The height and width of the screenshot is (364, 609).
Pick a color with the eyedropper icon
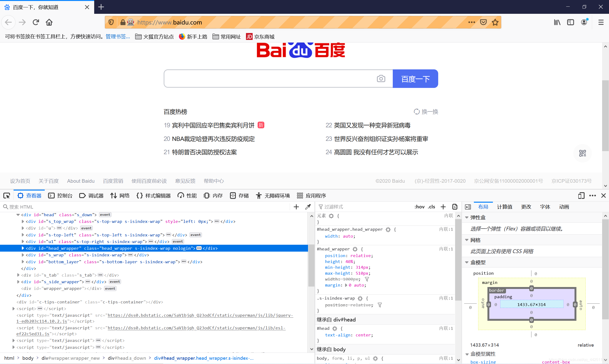(308, 207)
